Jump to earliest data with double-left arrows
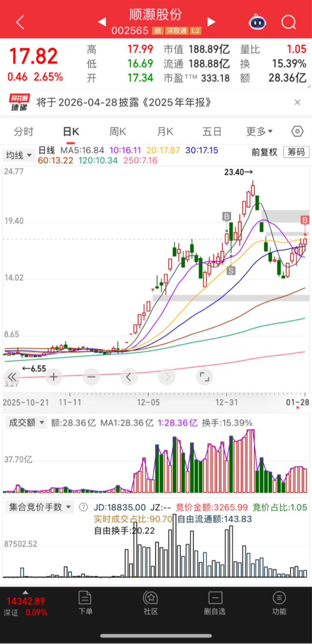This screenshot has height=644, width=312. (x=12, y=377)
